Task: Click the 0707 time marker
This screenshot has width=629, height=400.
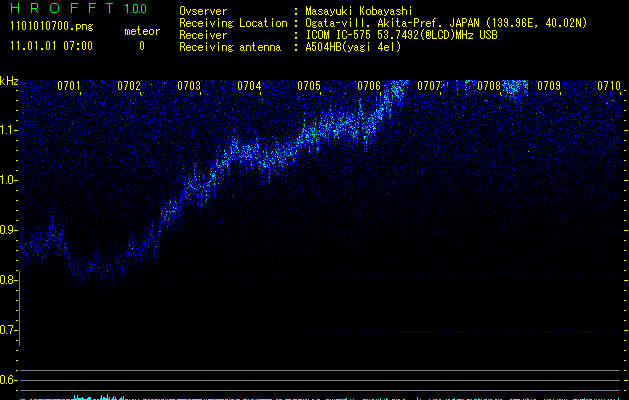Action: tap(429, 86)
